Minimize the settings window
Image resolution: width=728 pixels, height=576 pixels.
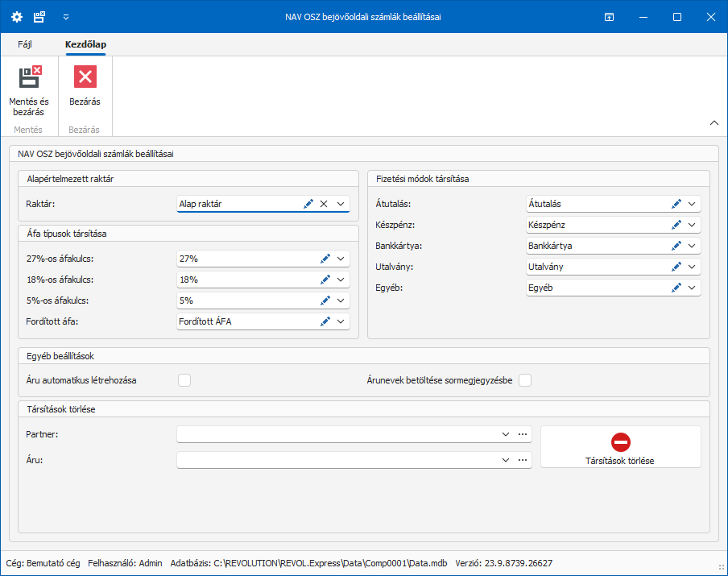643,17
